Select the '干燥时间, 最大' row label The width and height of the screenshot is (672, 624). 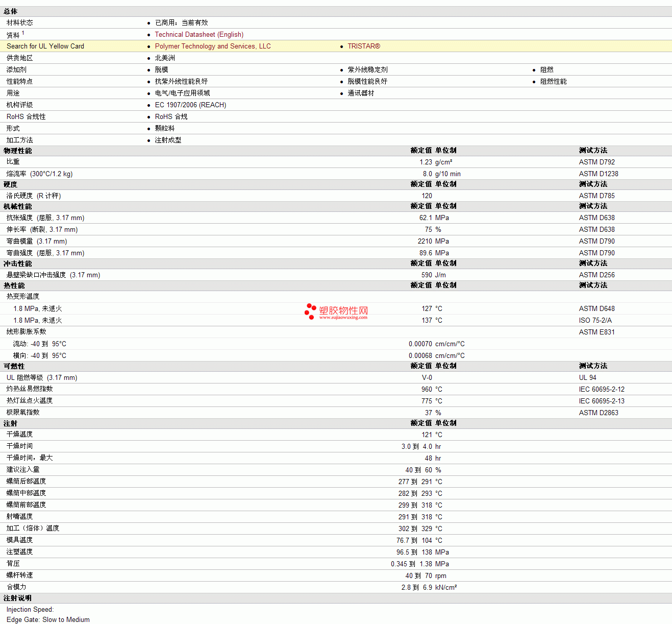pyautogui.click(x=30, y=458)
